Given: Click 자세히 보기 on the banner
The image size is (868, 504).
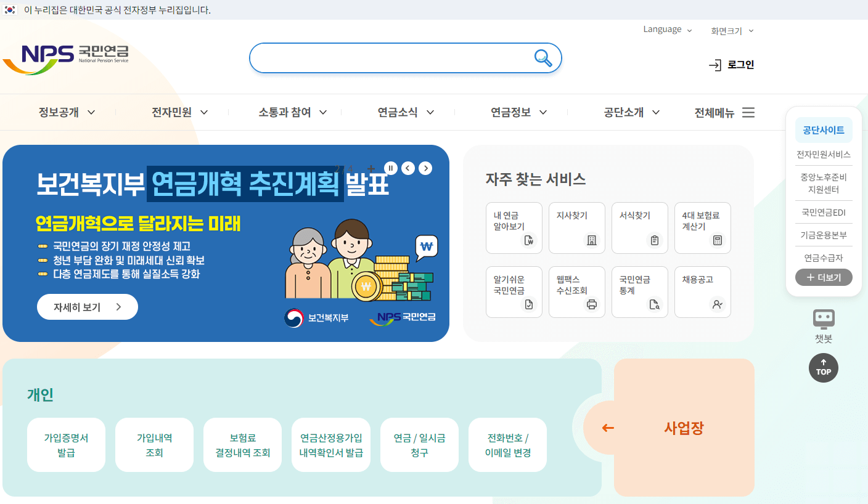Looking at the screenshot, I should coord(87,306).
